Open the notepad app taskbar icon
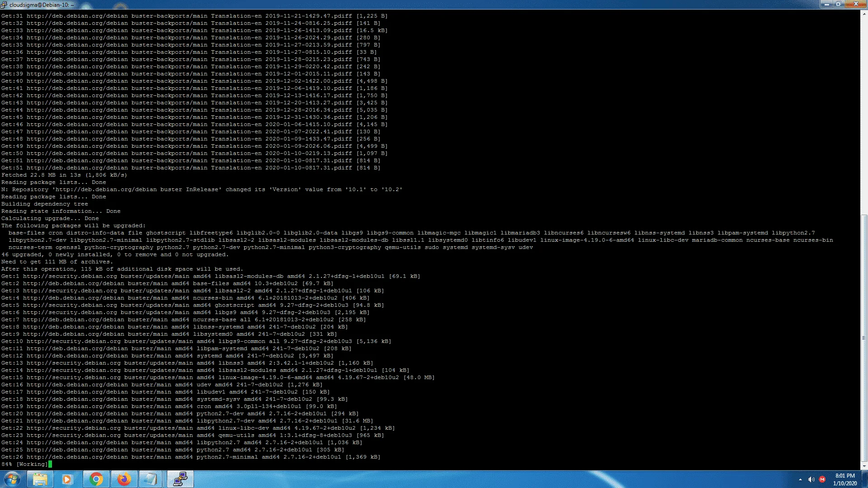Viewport: 868px width, 488px height. point(151,479)
